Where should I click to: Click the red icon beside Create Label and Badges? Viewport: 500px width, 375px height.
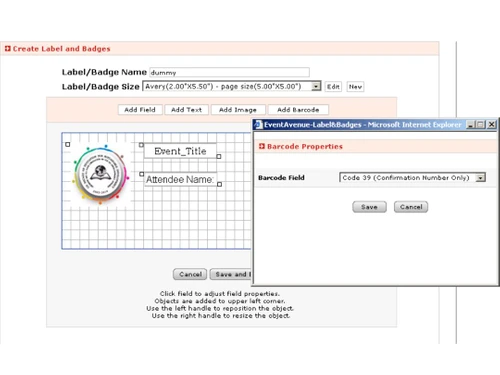pyautogui.click(x=8, y=49)
